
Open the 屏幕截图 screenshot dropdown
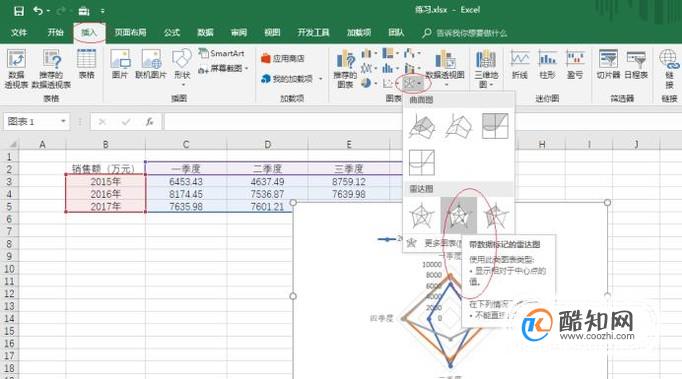click(x=223, y=69)
